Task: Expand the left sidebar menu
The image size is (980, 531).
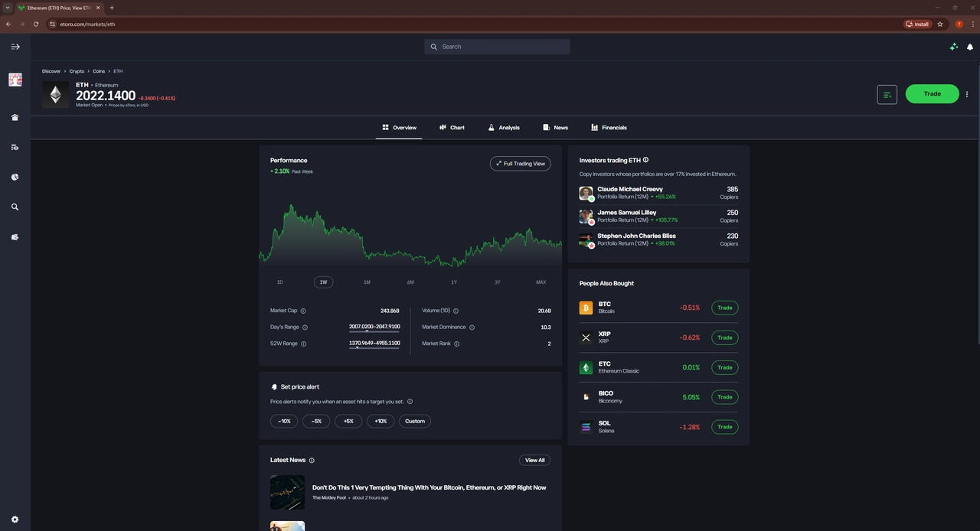Action: pyautogui.click(x=15, y=47)
